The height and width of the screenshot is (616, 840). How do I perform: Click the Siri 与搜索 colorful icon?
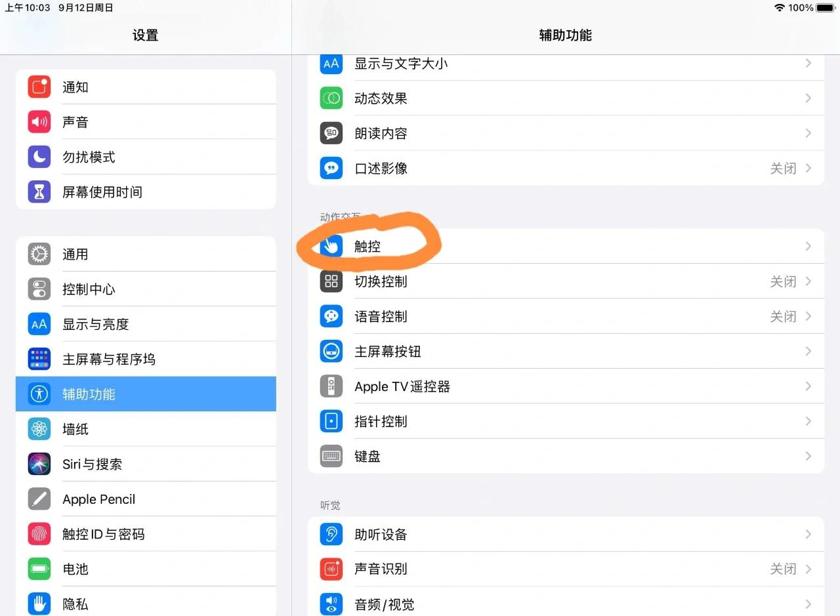[x=39, y=464]
